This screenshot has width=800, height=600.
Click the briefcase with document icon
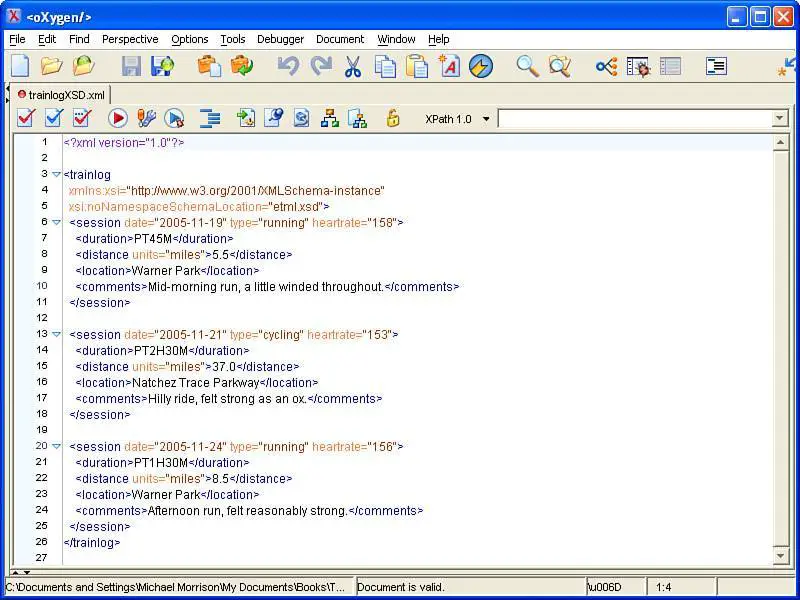(209, 66)
